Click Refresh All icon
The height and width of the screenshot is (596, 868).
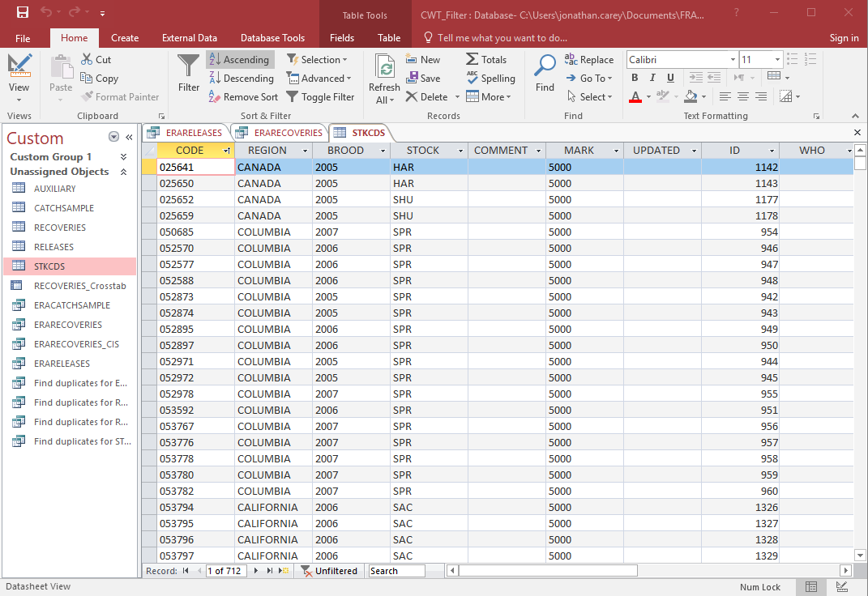(384, 78)
